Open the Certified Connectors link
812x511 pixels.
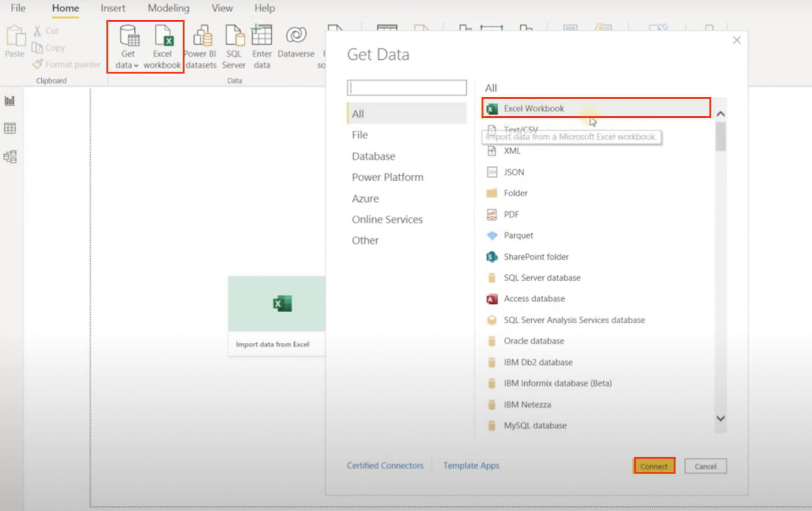point(385,466)
